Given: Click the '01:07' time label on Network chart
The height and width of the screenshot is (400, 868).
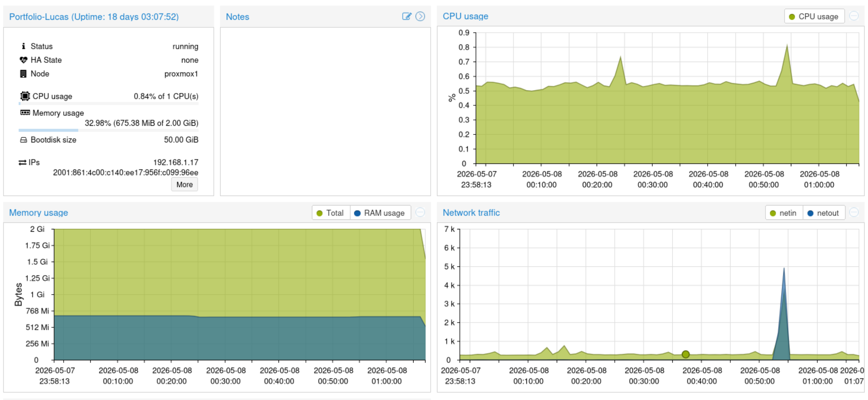Looking at the screenshot, I should point(854,381).
